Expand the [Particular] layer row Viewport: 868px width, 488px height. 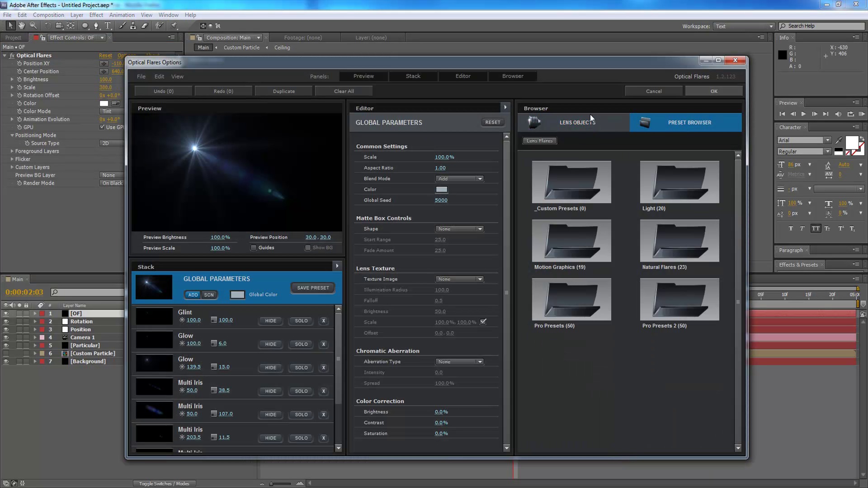tap(35, 346)
